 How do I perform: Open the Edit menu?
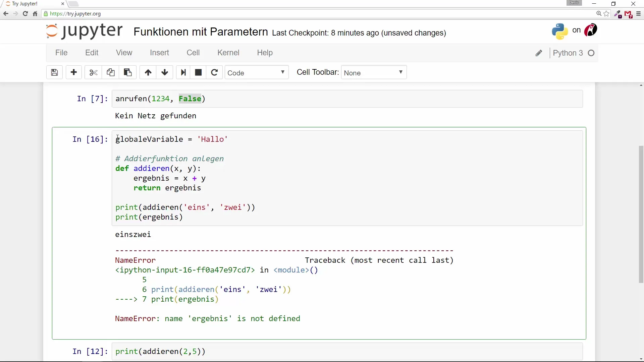click(92, 53)
